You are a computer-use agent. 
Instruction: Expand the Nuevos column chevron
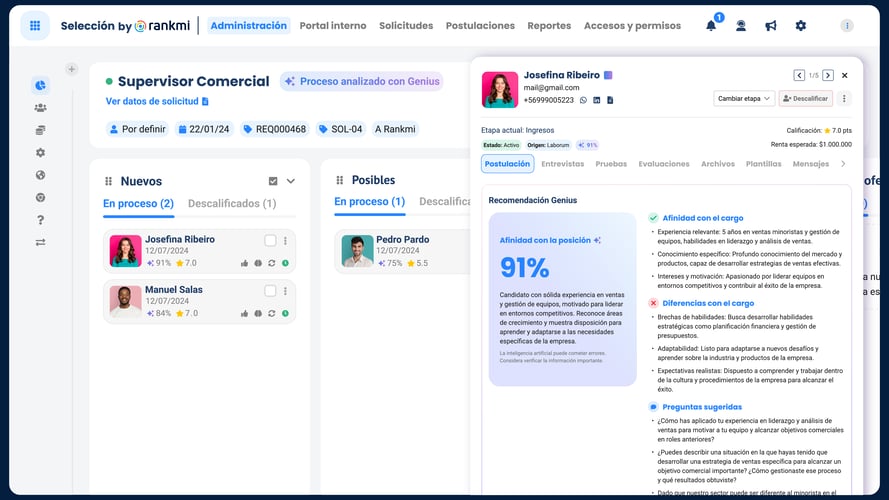click(x=291, y=181)
